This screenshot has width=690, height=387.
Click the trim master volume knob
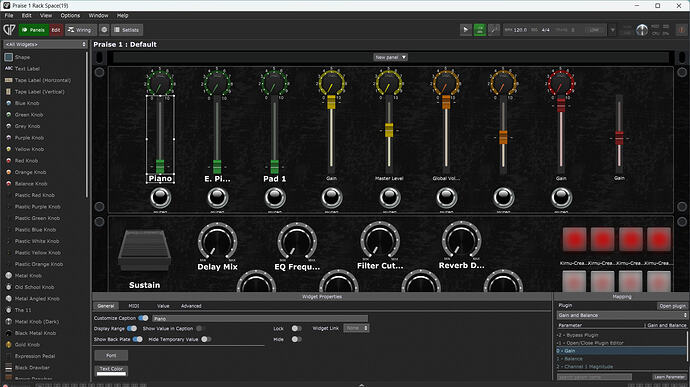click(642, 30)
